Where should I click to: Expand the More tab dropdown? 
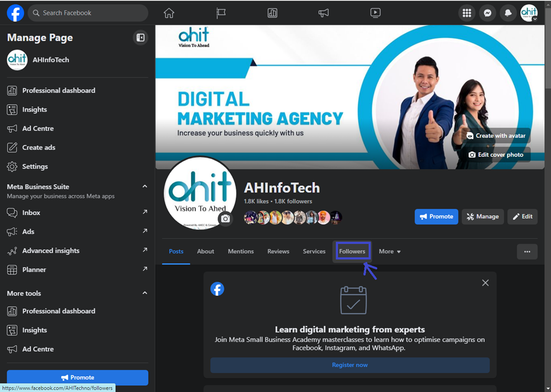click(x=390, y=251)
